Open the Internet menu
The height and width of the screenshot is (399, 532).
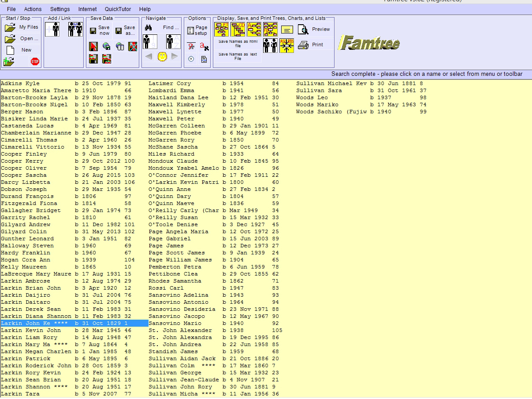click(x=88, y=9)
